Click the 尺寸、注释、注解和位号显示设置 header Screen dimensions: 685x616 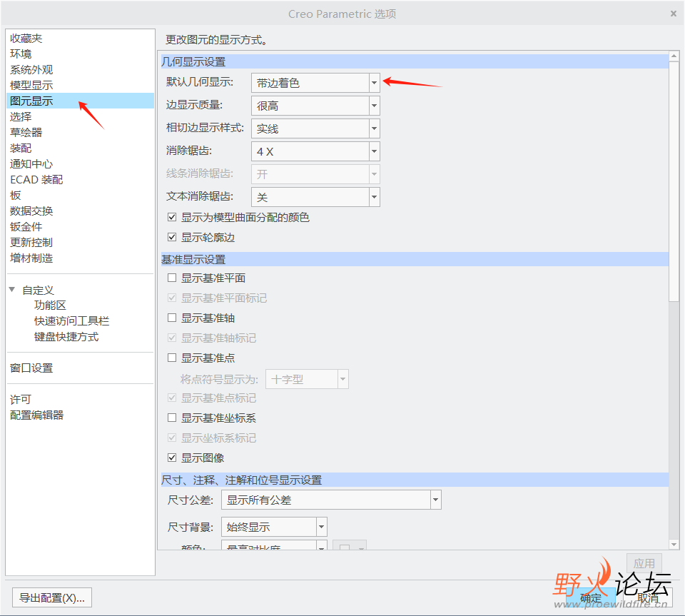415,480
